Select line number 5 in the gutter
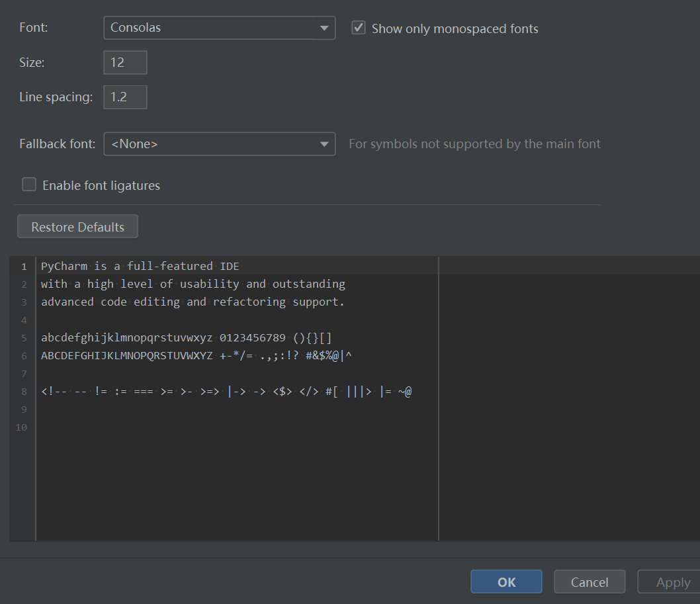Viewport: 700px width, 604px height. 24,338
